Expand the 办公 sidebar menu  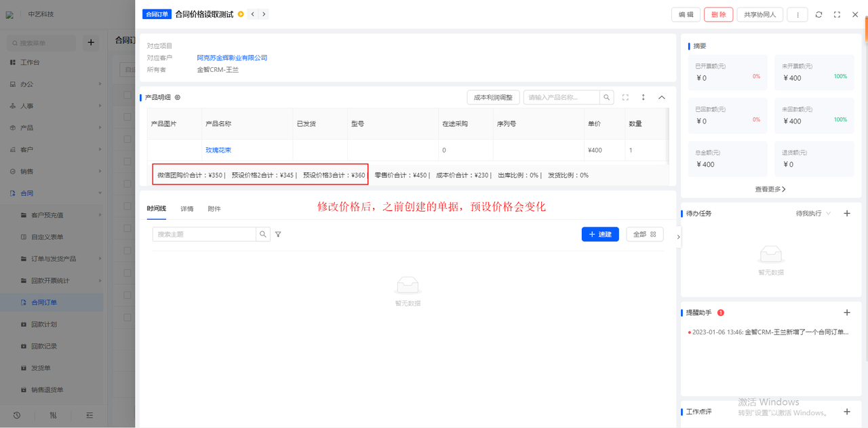52,84
